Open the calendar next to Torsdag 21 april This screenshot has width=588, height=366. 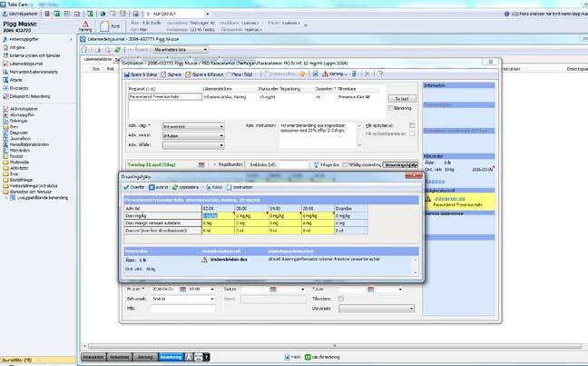click(201, 164)
